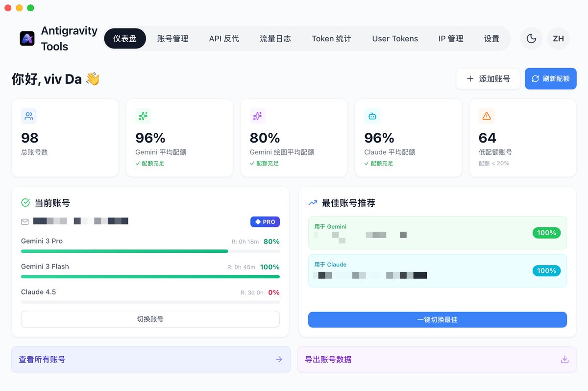The width and height of the screenshot is (588, 391).
Task: Click 导出账号数据 link
Action: point(437,359)
